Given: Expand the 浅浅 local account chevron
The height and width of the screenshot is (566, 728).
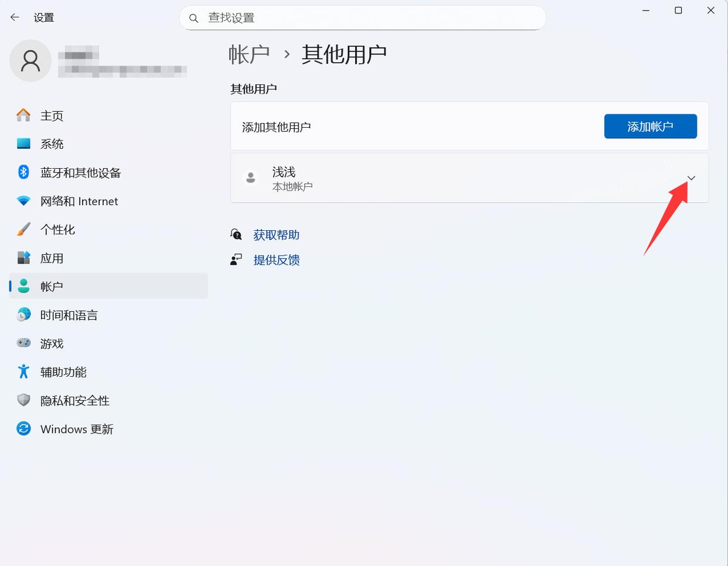Looking at the screenshot, I should (x=691, y=178).
